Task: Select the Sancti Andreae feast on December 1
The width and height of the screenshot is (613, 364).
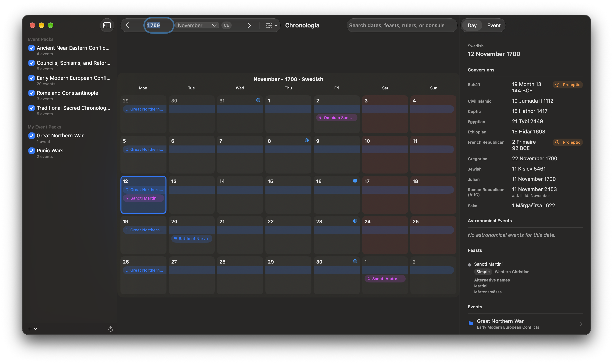Action: 385,279
